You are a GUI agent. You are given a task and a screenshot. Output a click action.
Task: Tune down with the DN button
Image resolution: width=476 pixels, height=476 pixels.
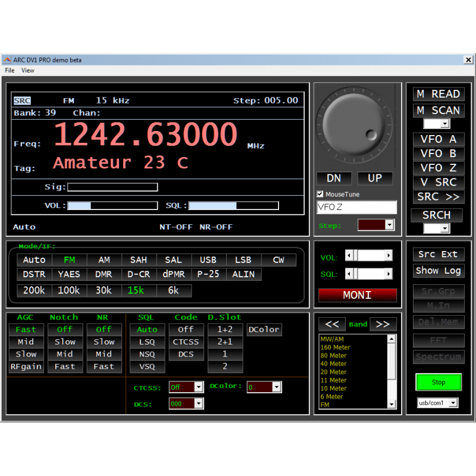point(334,178)
